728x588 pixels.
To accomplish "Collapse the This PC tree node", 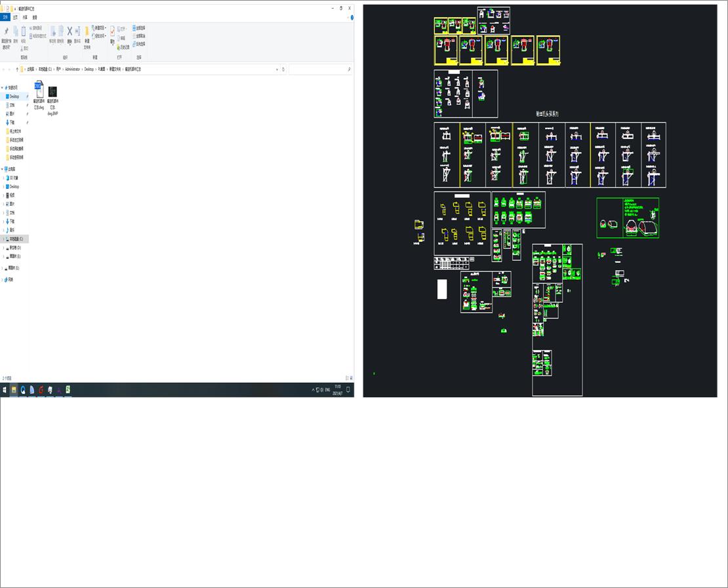I will coord(2,169).
